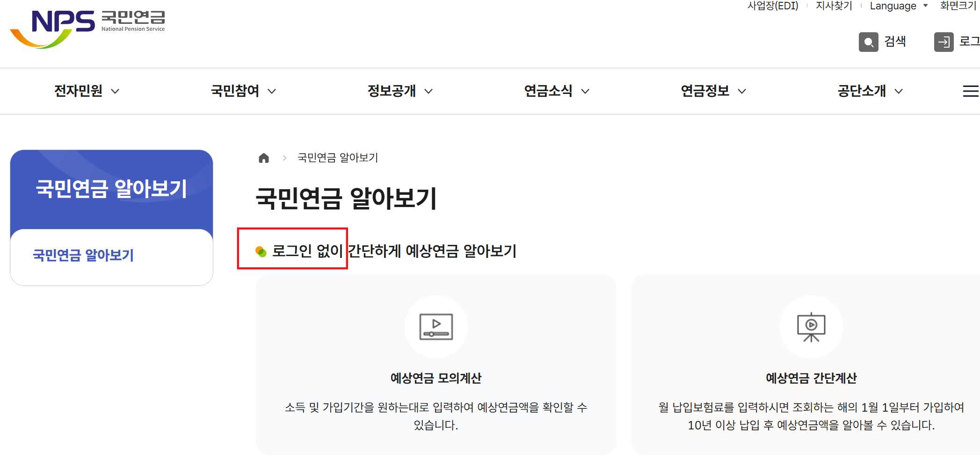
Task: Expand the 연금정보 menu chevron
Action: 742,91
